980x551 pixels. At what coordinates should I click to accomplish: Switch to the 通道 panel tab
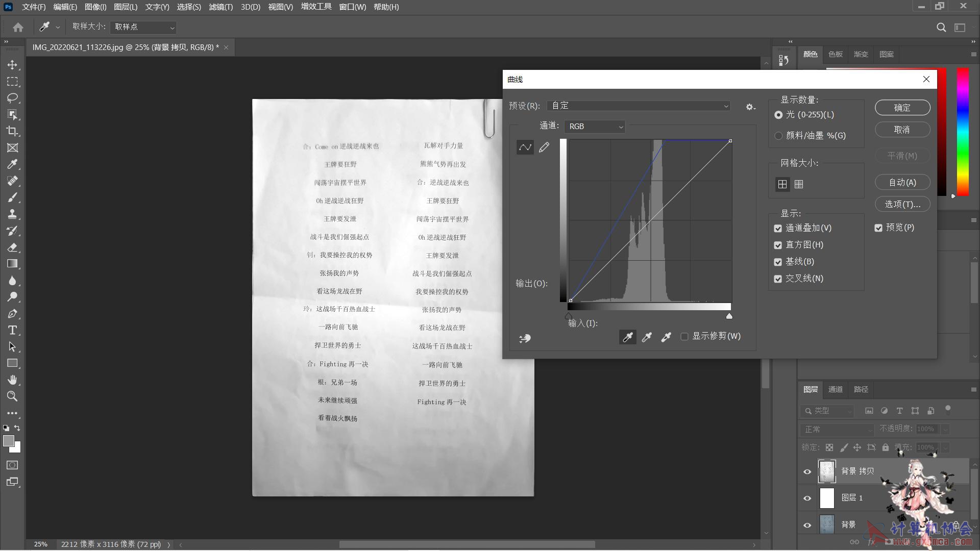pos(835,389)
